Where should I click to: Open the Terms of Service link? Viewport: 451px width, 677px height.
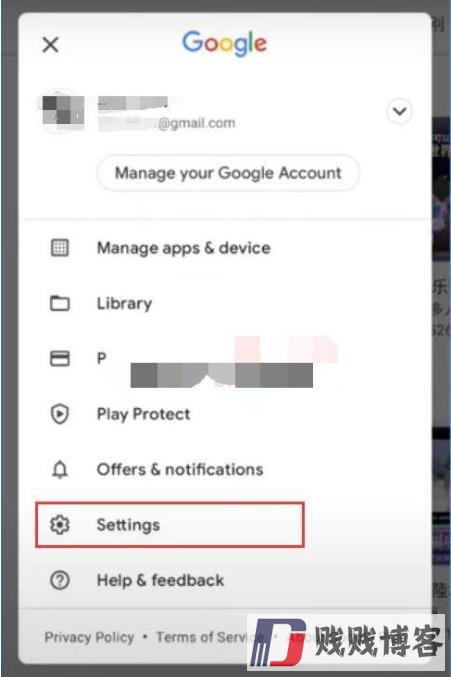click(210, 637)
